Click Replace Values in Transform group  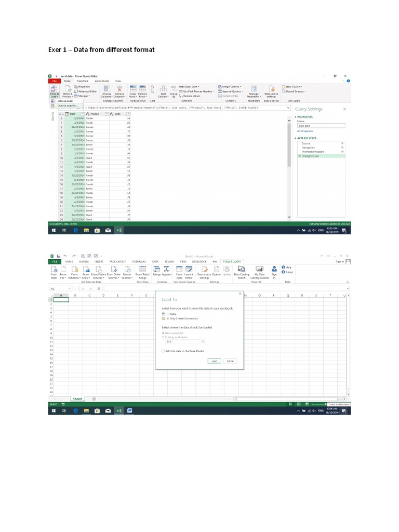[x=190, y=96]
